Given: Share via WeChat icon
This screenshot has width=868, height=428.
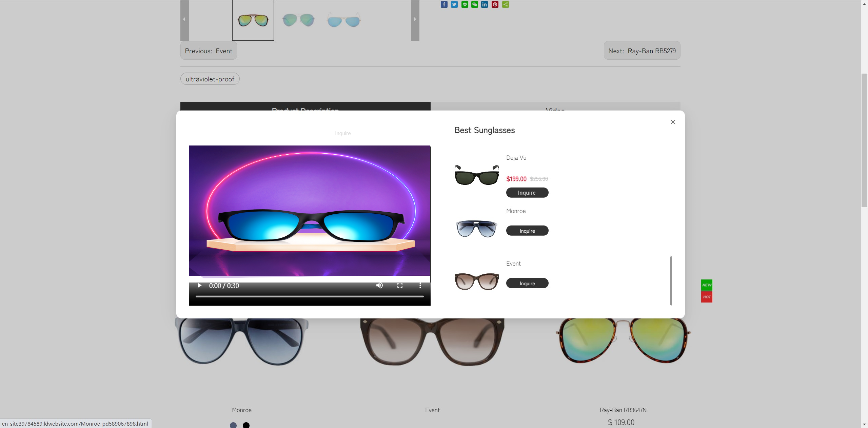Looking at the screenshot, I should 475,4.
